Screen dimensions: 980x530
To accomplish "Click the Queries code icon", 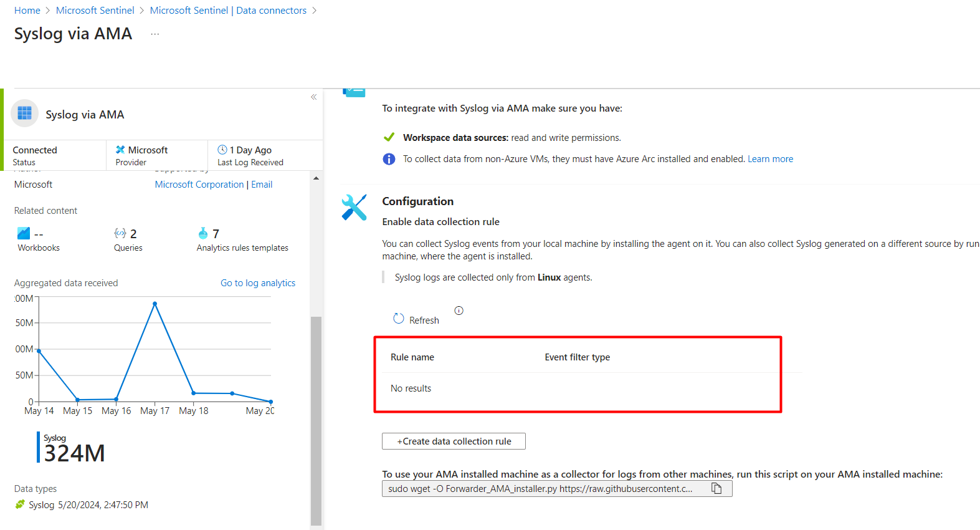I will [x=120, y=233].
